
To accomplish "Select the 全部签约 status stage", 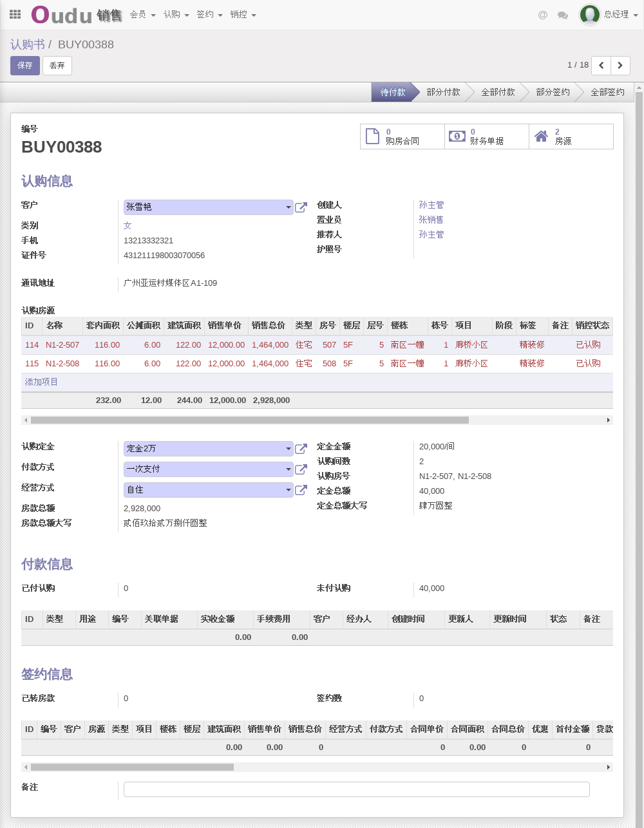I will click(607, 92).
